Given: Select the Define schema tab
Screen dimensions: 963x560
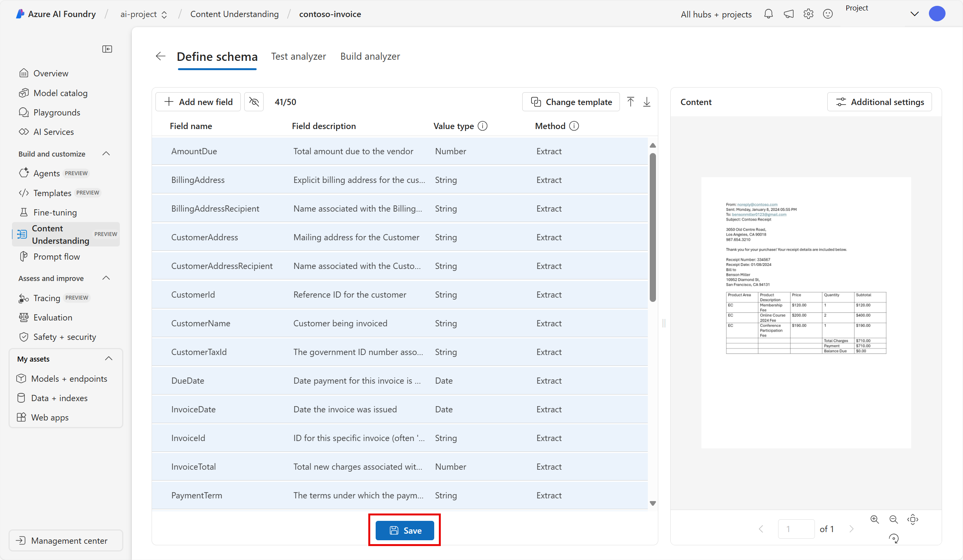Looking at the screenshot, I should [x=217, y=57].
